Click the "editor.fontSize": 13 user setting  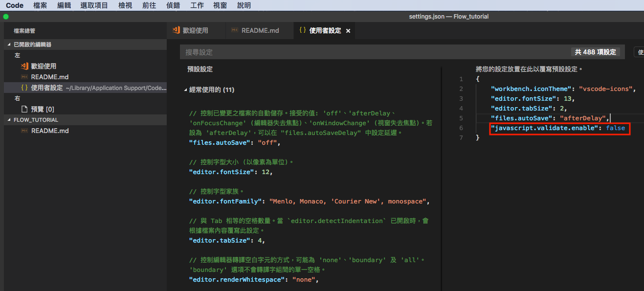(x=533, y=99)
